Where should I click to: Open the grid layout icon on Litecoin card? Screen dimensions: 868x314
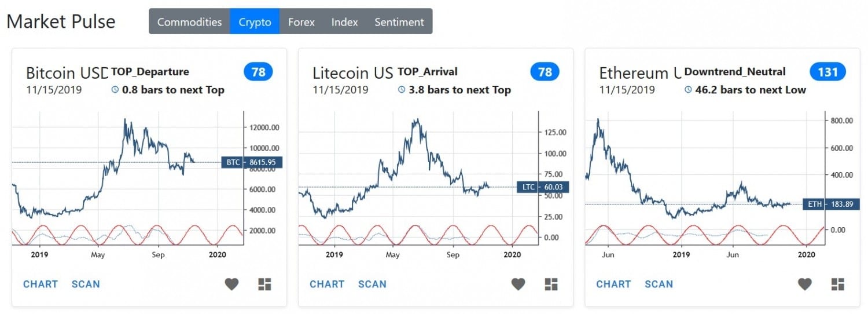pos(551,284)
